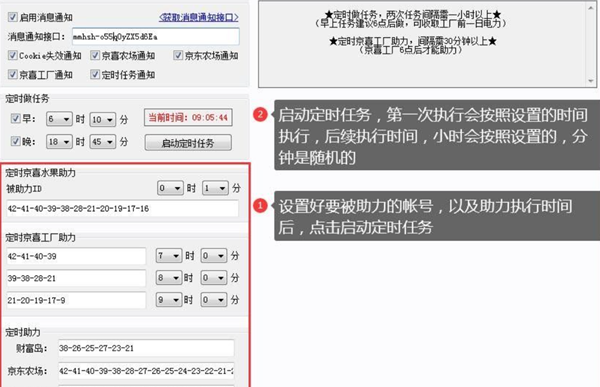Open hour dropdown showing 7
This screenshot has height=387, width=600.
click(169, 255)
